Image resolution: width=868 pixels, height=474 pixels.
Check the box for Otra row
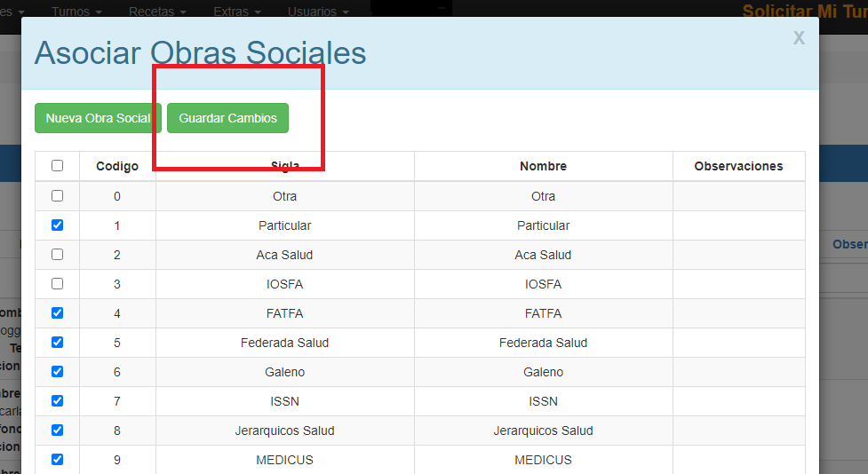point(58,196)
